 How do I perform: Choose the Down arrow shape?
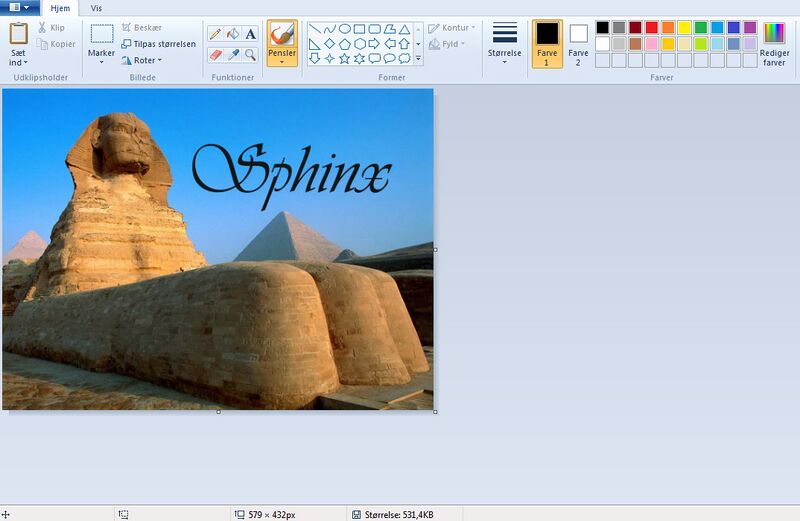315,59
